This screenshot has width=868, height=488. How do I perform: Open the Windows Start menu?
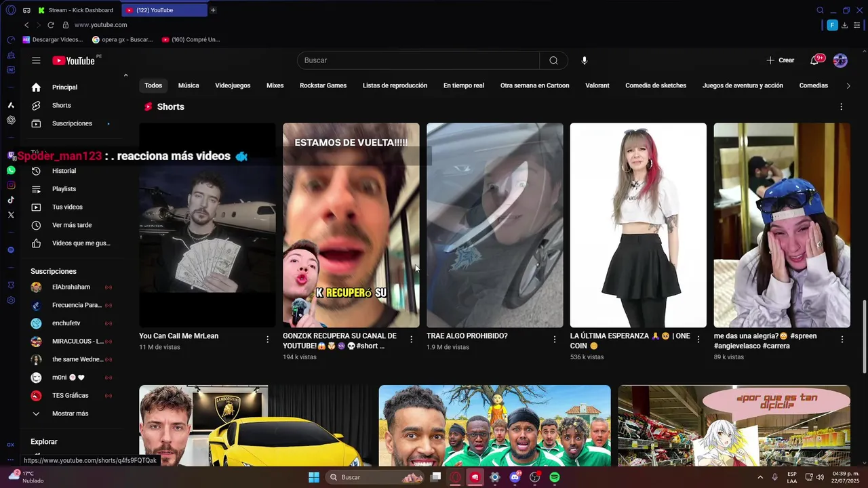point(314,477)
